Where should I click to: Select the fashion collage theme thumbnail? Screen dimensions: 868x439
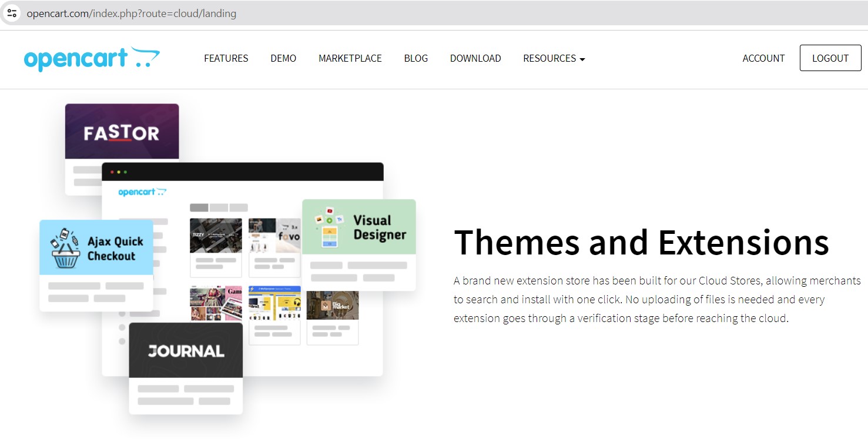click(x=216, y=303)
